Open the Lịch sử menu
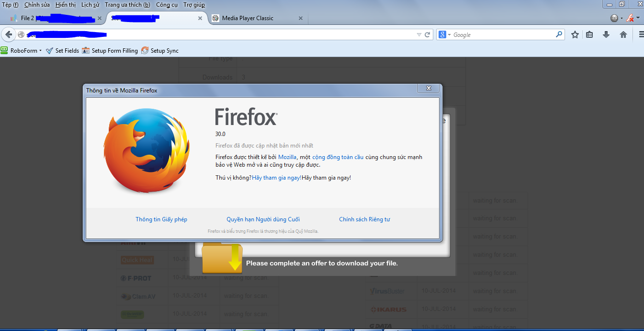Viewport: 644px width, 331px height. 90,5
